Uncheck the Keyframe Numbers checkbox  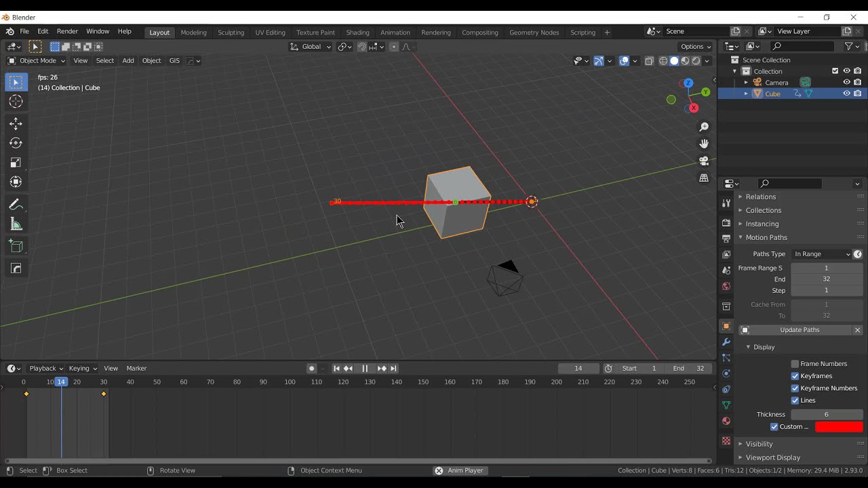795,388
